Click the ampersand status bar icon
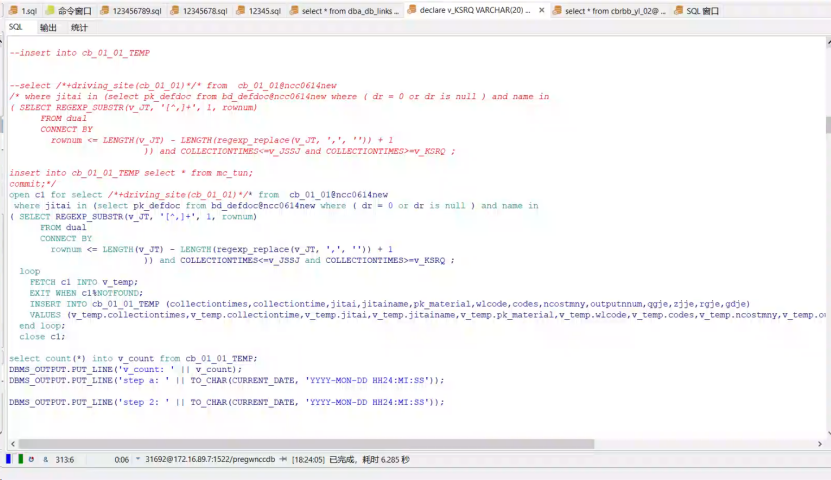831x480 pixels. tap(46, 459)
